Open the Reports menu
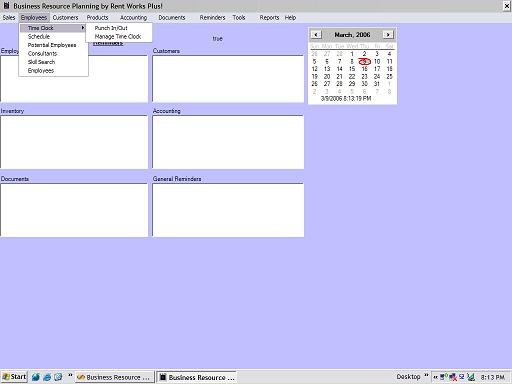This screenshot has height=384, width=512. click(269, 18)
